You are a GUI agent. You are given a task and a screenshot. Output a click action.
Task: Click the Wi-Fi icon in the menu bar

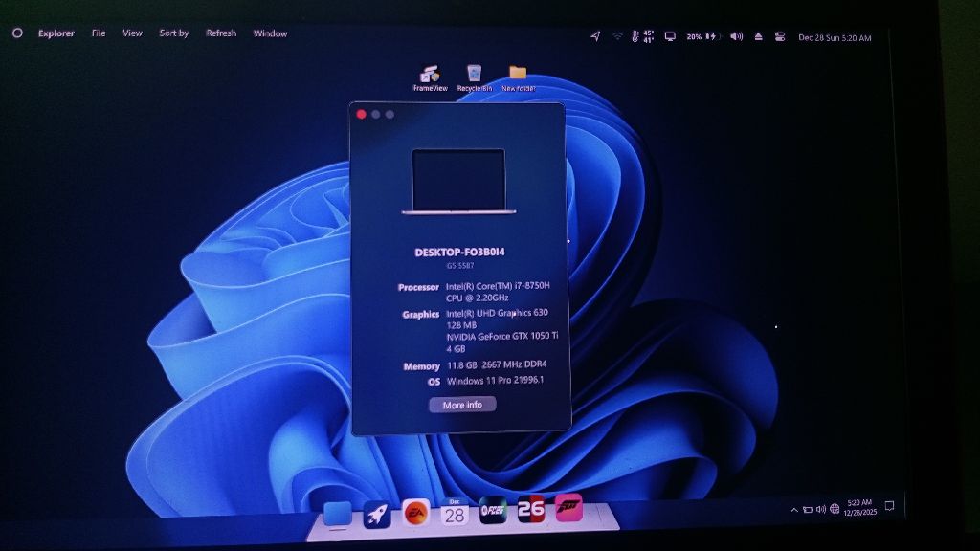(x=615, y=34)
